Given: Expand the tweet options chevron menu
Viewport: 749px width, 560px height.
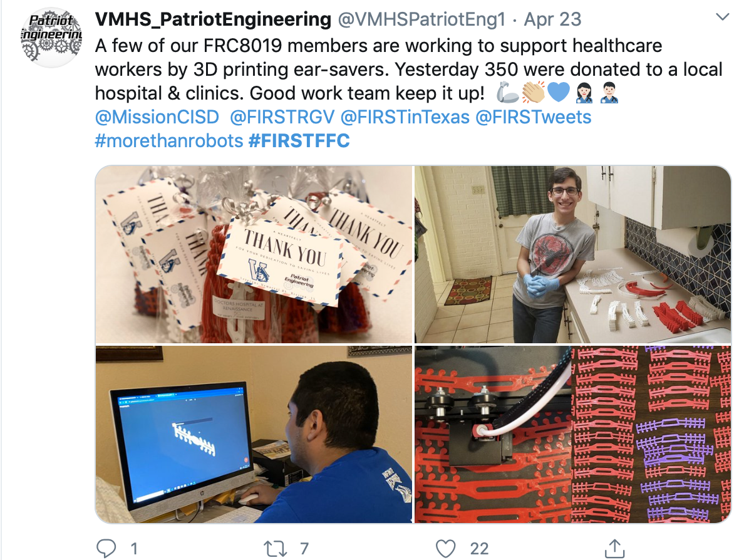Looking at the screenshot, I should (x=723, y=17).
